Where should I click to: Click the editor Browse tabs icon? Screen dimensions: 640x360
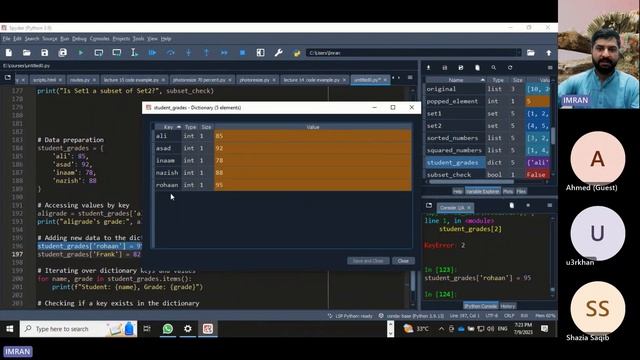point(8,78)
